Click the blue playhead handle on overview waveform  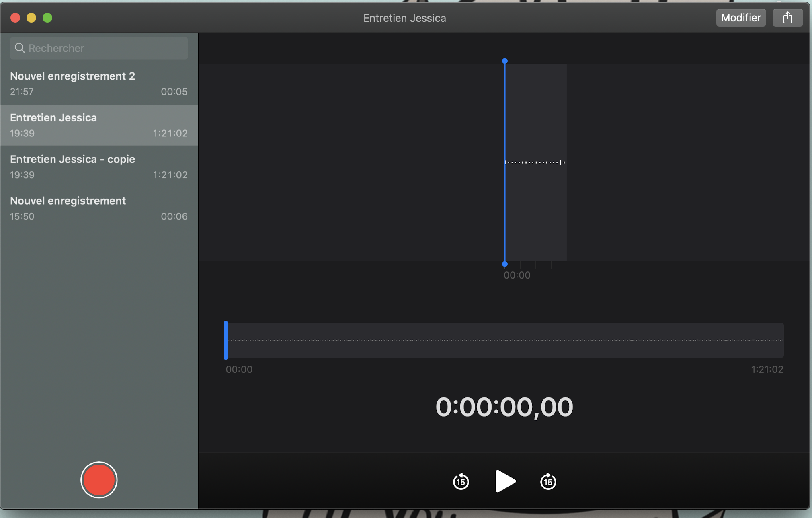tap(226, 340)
